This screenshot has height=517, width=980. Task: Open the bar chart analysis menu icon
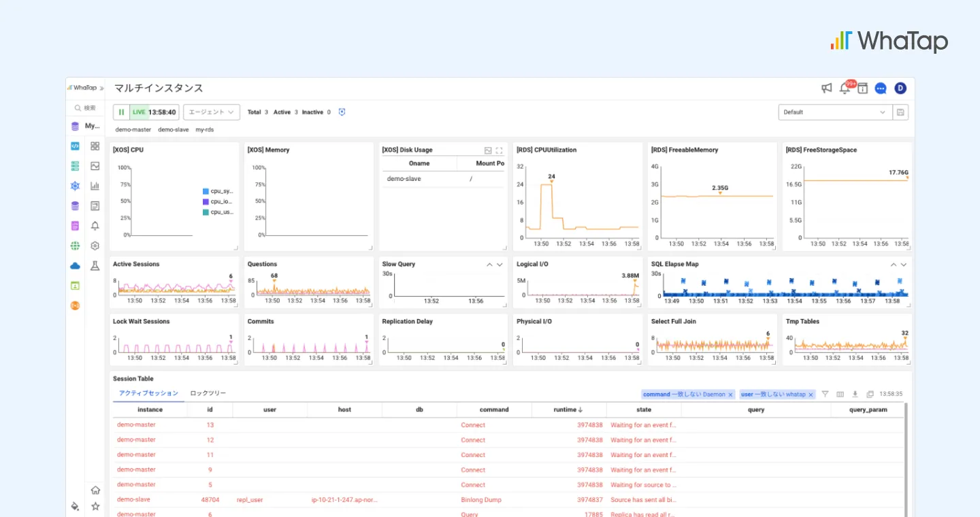(95, 186)
